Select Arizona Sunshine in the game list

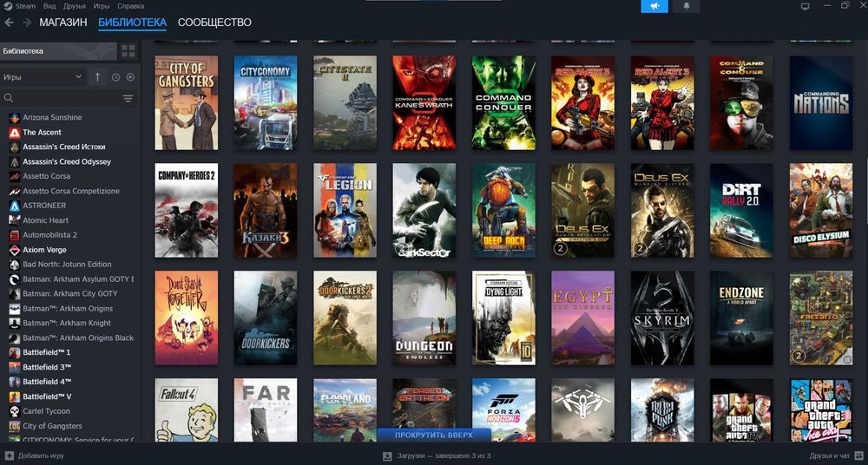tap(52, 117)
